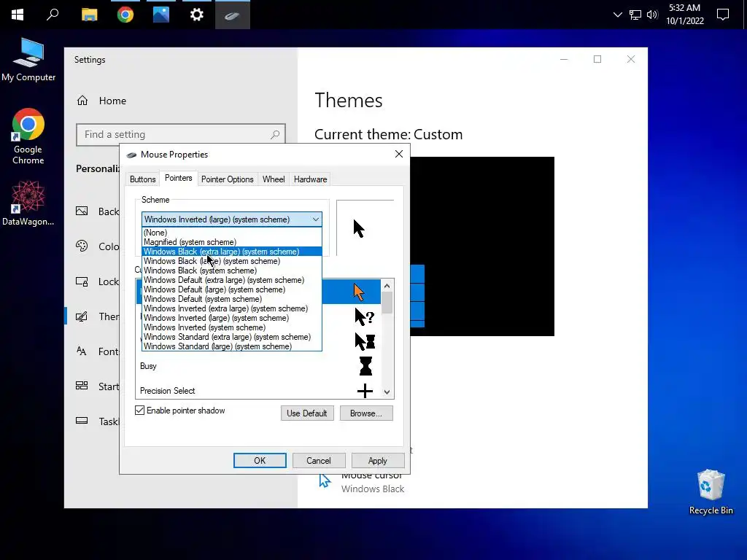Choose (None) in the scheme list
This screenshot has height=560, width=747.
click(x=231, y=233)
